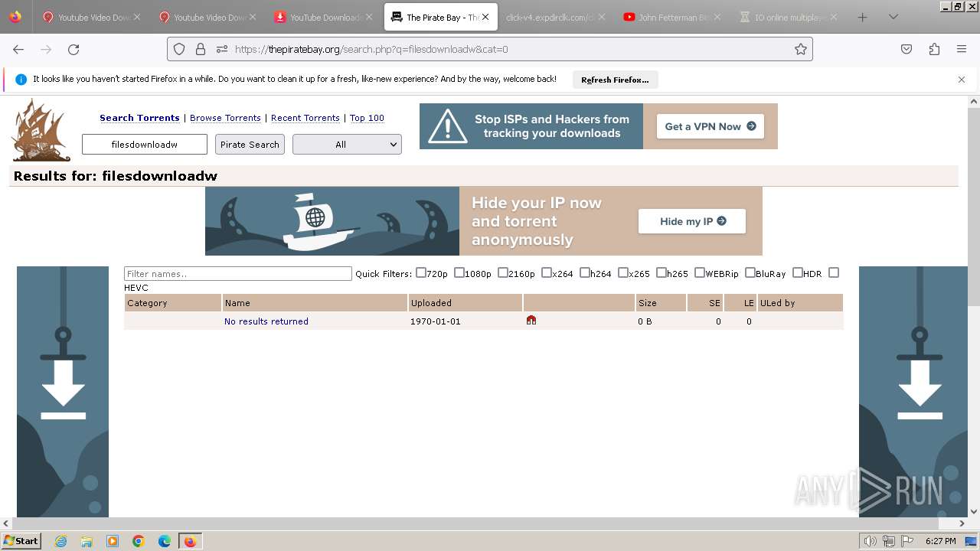
Task: Go back using the browser back arrow
Action: [18, 49]
